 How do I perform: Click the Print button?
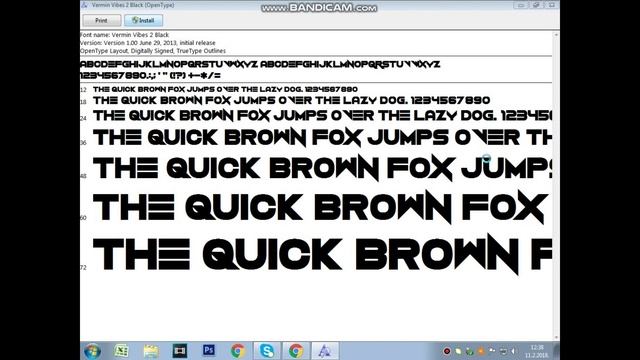pos(102,20)
